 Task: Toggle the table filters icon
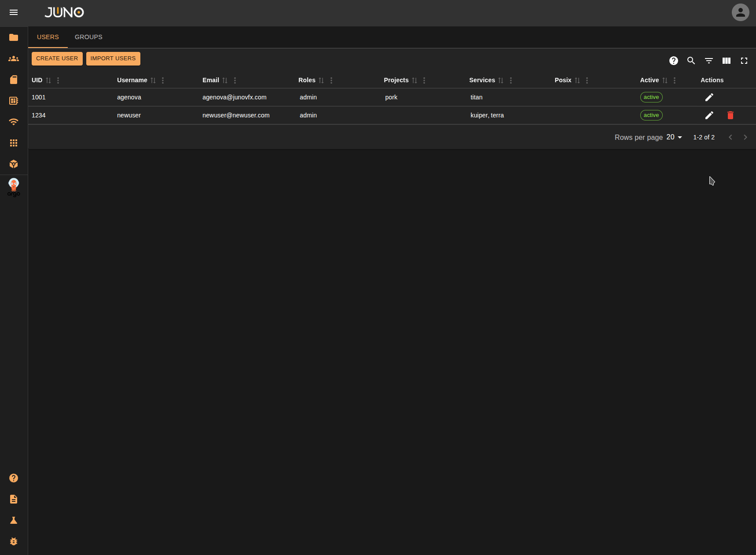(708, 61)
